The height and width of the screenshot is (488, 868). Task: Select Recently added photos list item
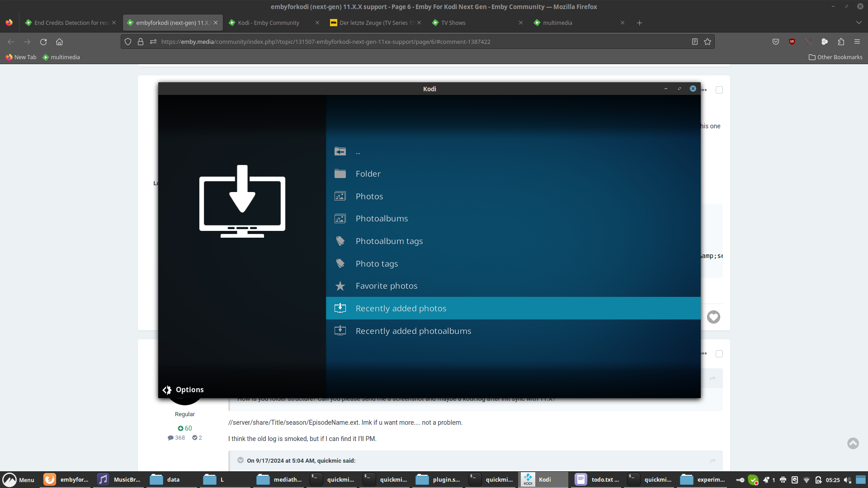point(401,309)
